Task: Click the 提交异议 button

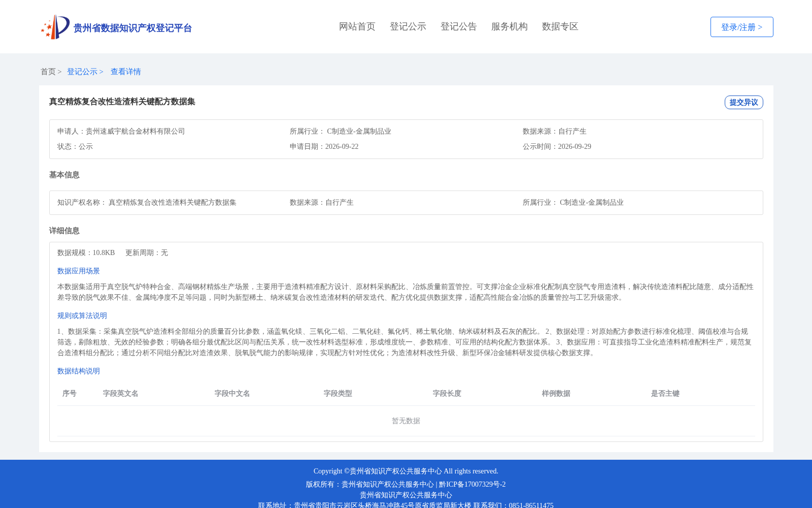Action: click(744, 102)
